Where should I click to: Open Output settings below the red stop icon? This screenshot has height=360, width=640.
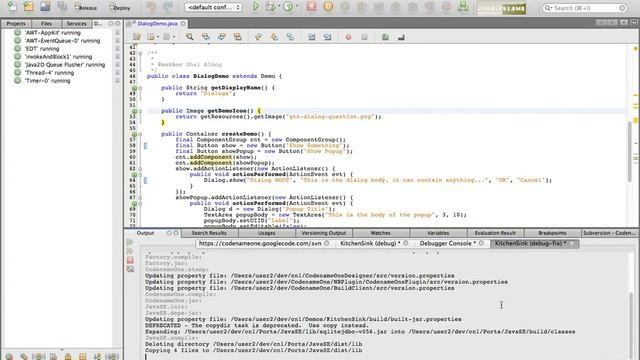point(130,269)
